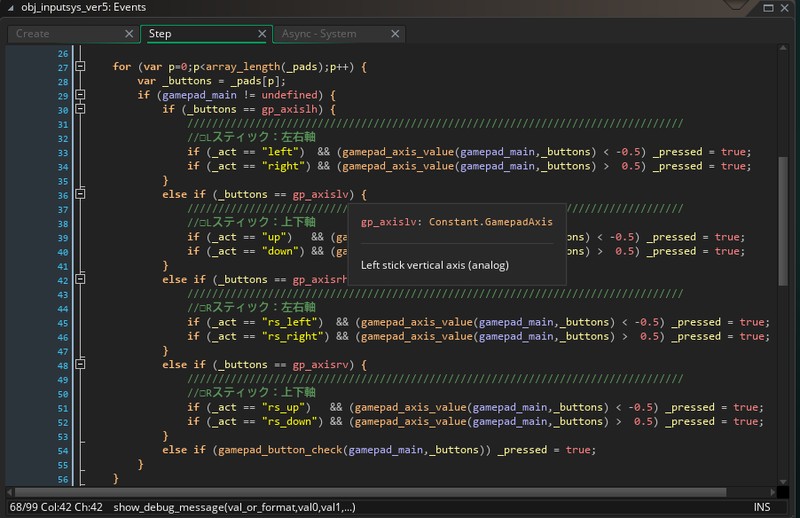This screenshot has width=800, height=518.
Task: Collapse the for loop at line 27
Action: (x=80, y=67)
